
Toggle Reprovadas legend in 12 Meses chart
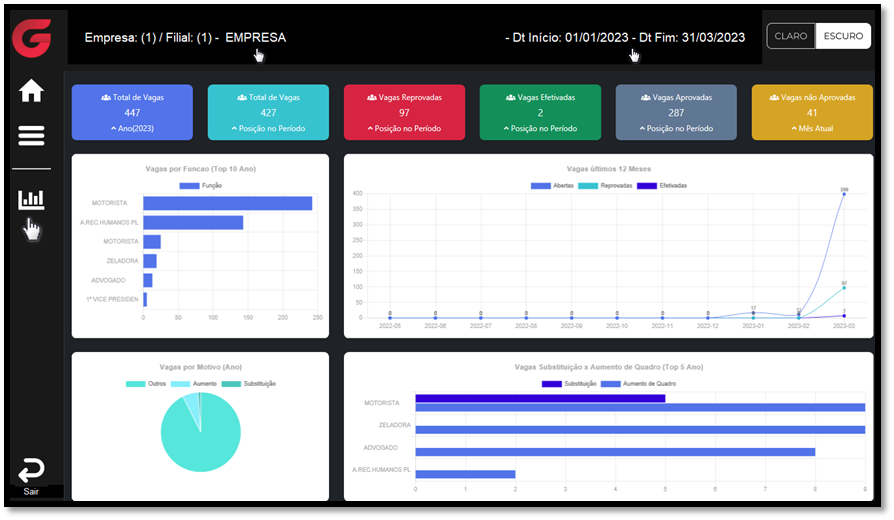coord(605,186)
